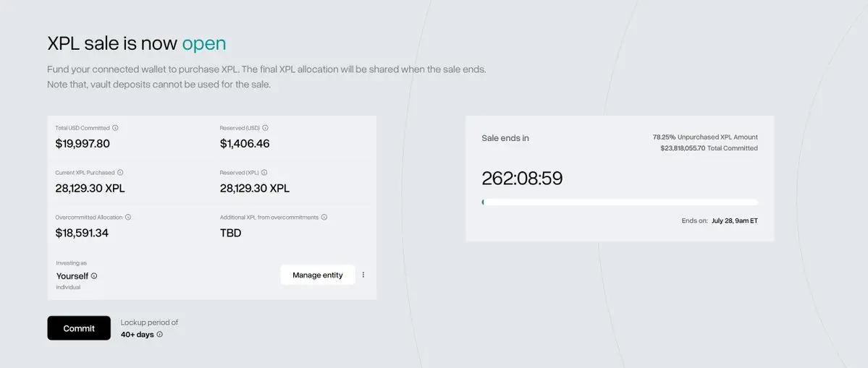Open info tooltip for Reserved (XPL)
Screen dimensions: 868x368
264,172
